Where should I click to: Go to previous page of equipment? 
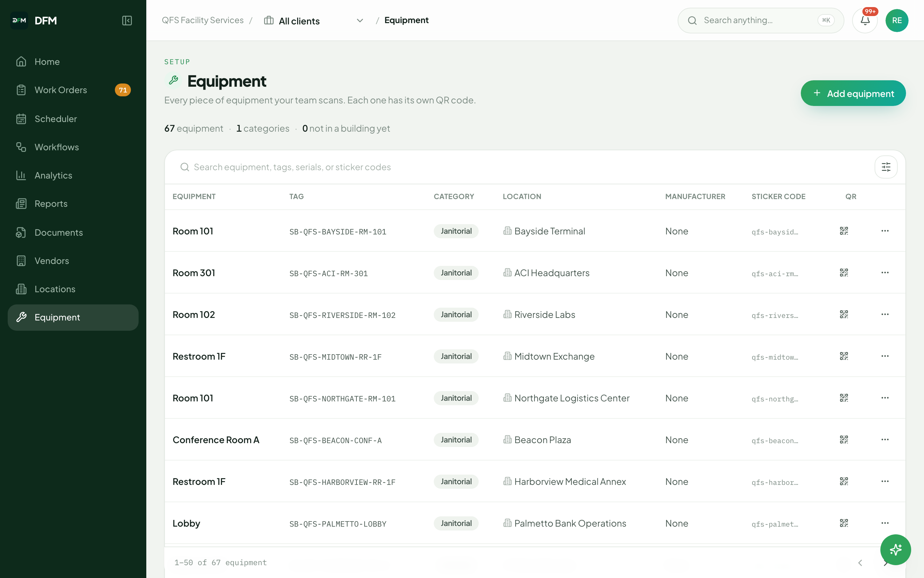click(x=860, y=563)
